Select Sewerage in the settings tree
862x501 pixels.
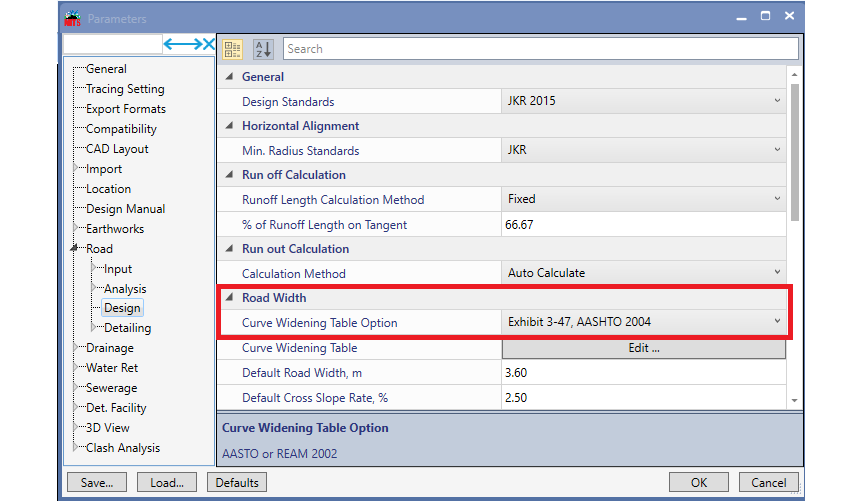pos(112,388)
